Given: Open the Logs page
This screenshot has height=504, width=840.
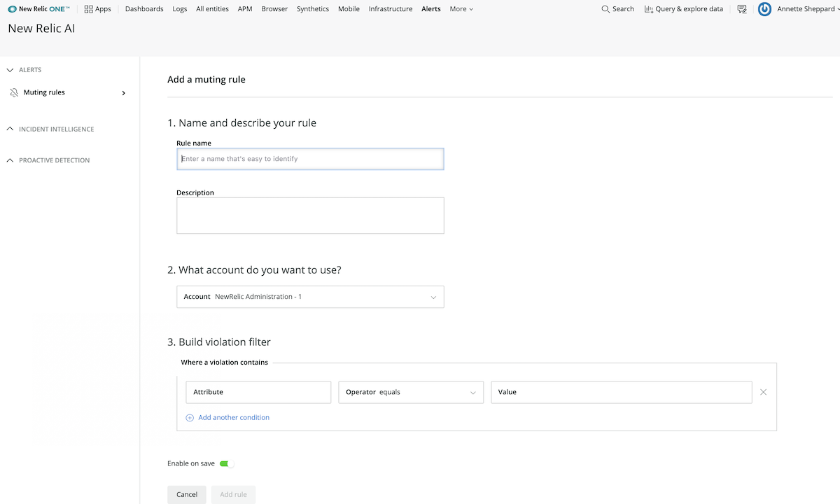Looking at the screenshot, I should click(x=180, y=9).
